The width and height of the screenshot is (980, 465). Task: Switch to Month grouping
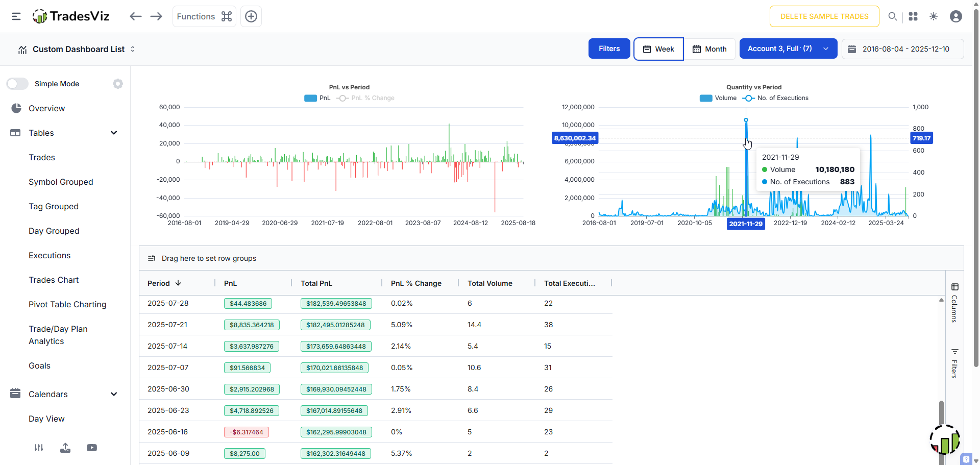point(709,49)
